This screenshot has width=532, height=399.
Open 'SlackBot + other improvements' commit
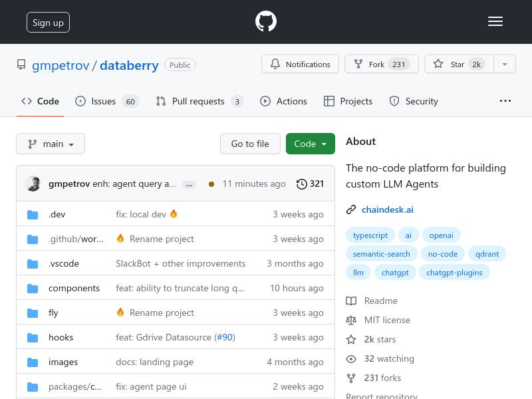[x=180, y=263]
